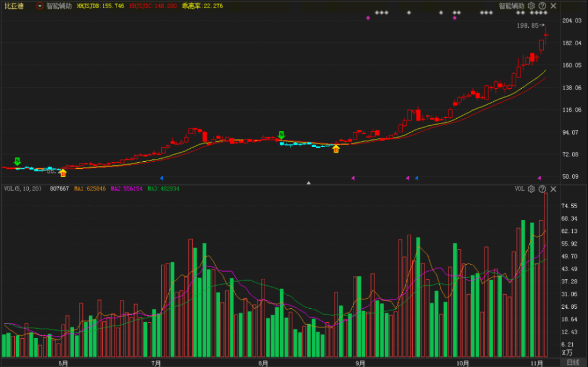588x367 pixels.
Task: Click the 204.03 price axis label
Action: coord(572,21)
